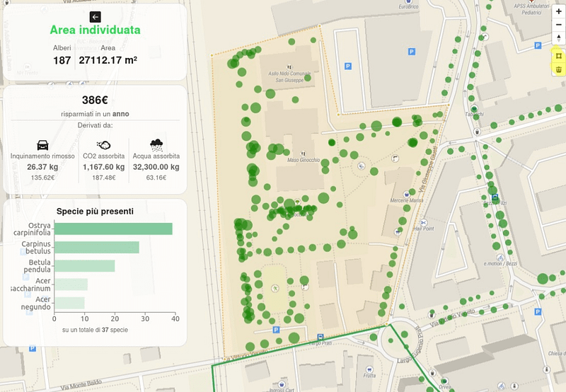Click the Betula pendula bar
The height and width of the screenshot is (392, 566).
coord(84,266)
